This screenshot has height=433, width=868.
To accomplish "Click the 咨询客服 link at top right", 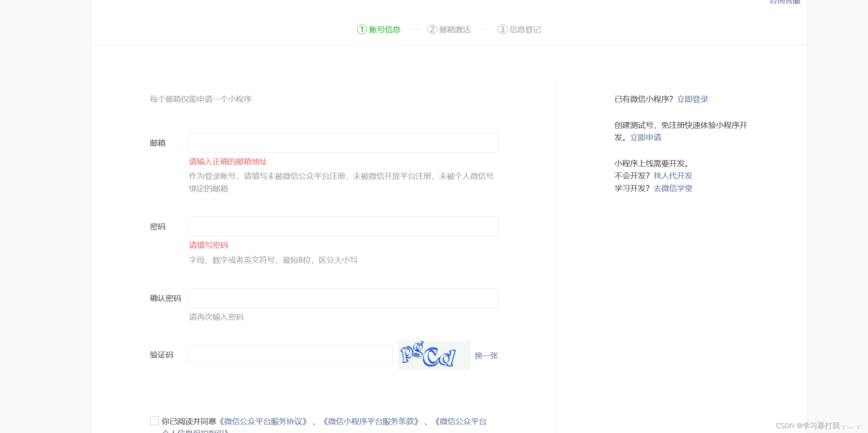I will click(x=785, y=2).
